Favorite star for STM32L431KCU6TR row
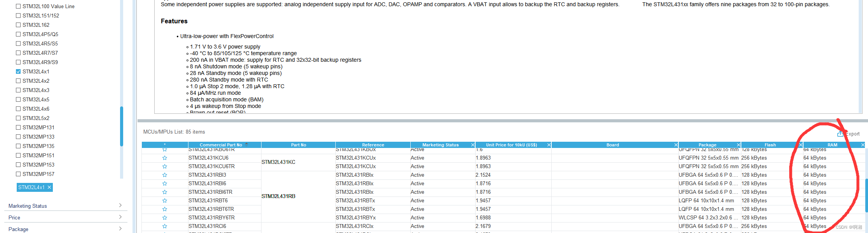Screen dimensions: 868x233 pos(165,167)
